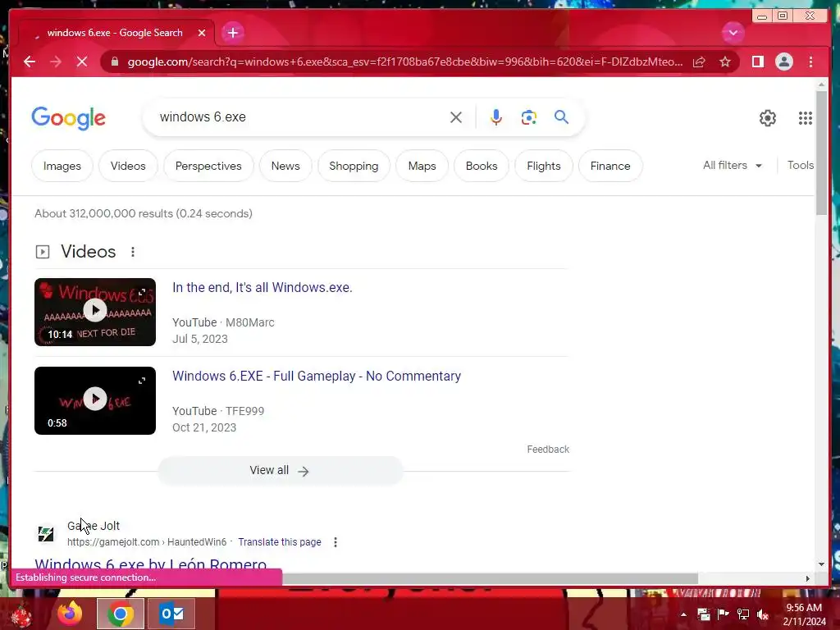The height and width of the screenshot is (630, 840).
Task: Play the 0:58 gameplay video thumbnail
Action: (x=95, y=400)
